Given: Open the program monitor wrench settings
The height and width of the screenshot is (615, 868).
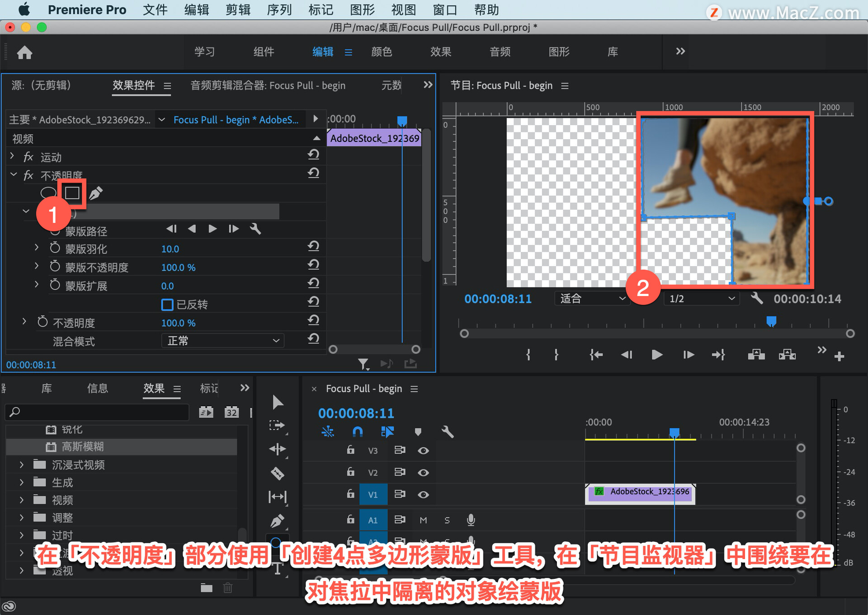Looking at the screenshot, I should coord(757,298).
